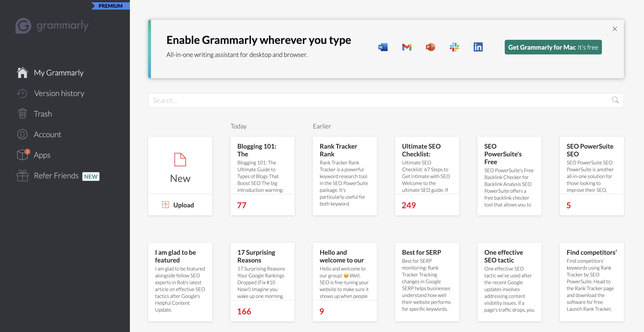This screenshot has width=644, height=332.
Task: Create a New document
Action: coord(180,165)
